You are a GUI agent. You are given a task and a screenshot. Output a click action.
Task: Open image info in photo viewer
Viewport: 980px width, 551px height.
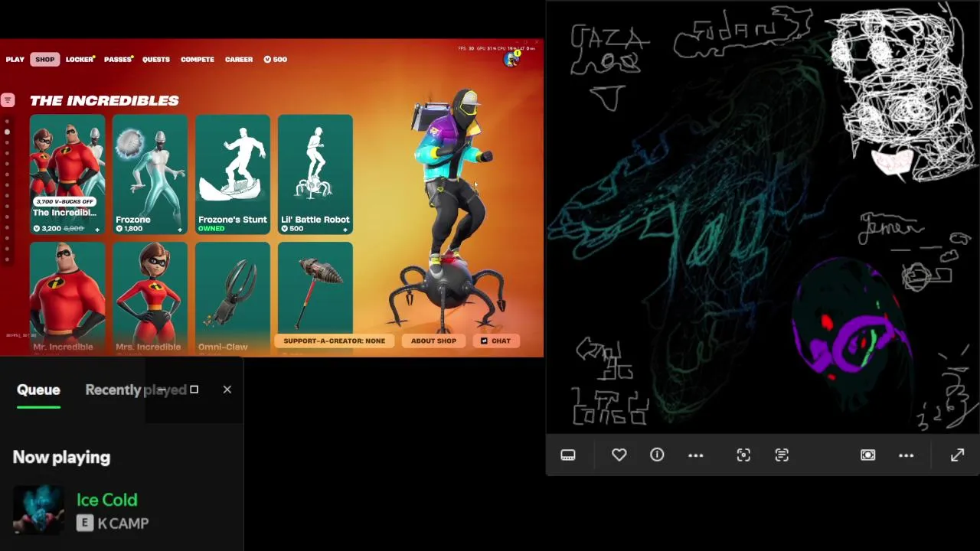click(657, 455)
